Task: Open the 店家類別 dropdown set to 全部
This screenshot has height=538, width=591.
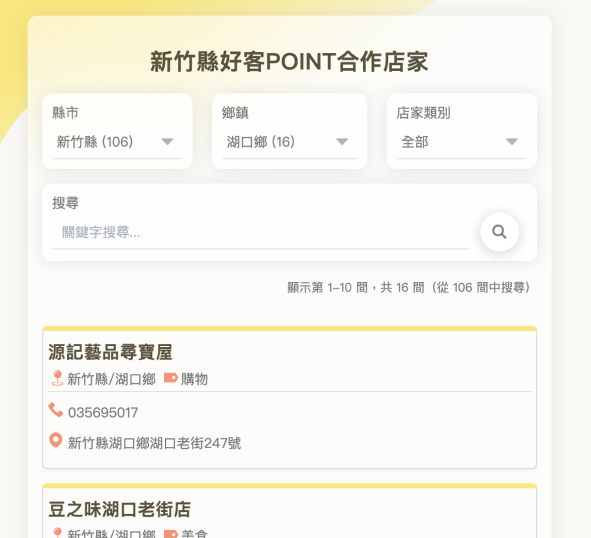Action: [x=462, y=142]
